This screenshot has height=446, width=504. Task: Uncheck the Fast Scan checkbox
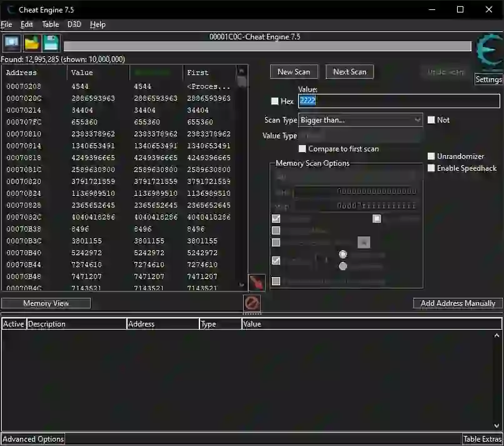point(276,260)
